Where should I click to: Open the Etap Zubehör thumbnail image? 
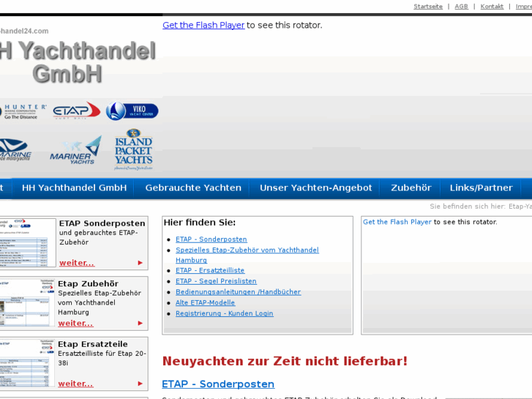click(27, 303)
